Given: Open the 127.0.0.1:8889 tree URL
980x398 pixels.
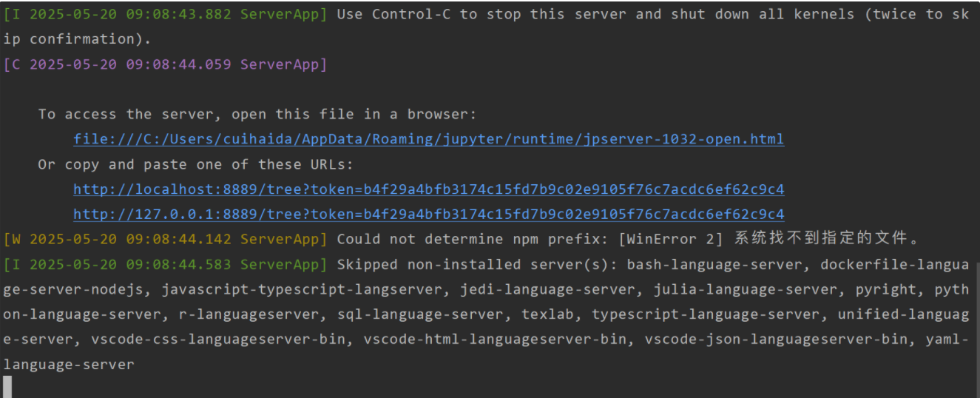Looking at the screenshot, I should click(429, 215).
